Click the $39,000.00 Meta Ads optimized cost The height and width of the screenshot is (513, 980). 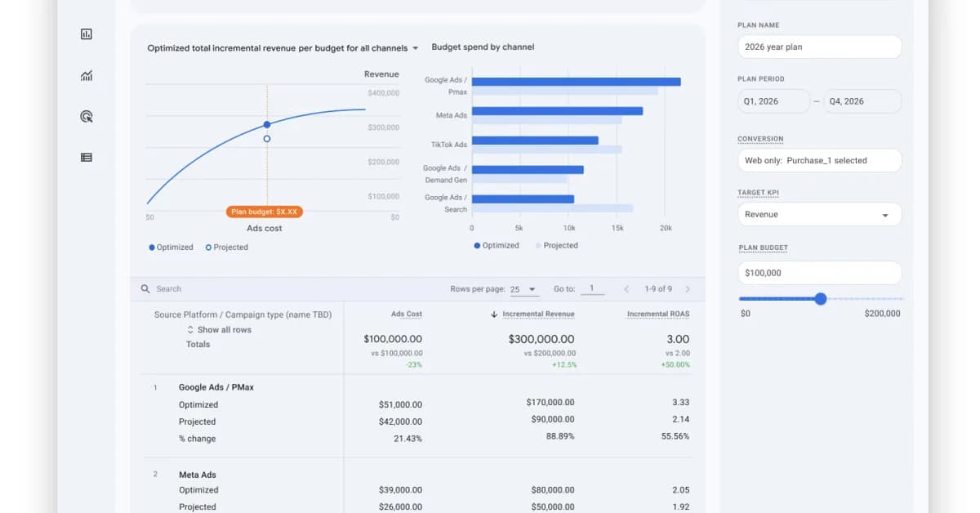(400, 490)
